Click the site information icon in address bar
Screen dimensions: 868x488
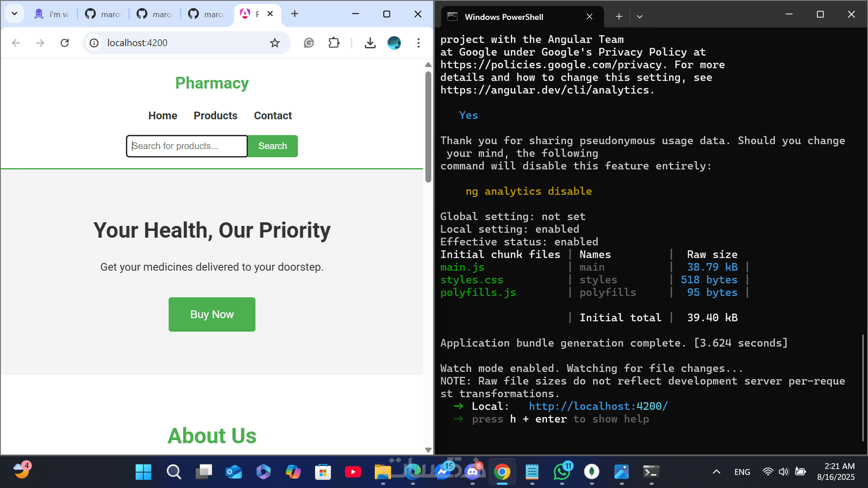94,43
